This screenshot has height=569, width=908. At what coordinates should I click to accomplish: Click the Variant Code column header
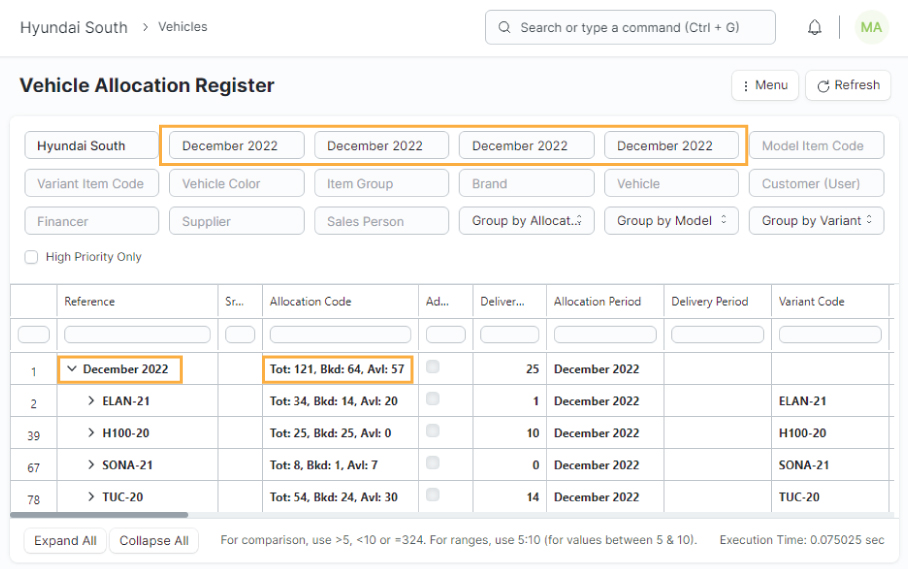click(830, 301)
